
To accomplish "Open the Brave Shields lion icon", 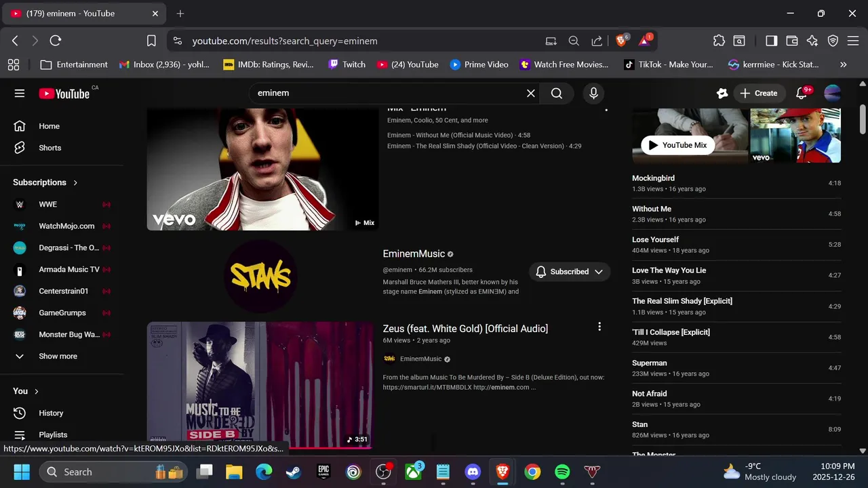I will (621, 41).
